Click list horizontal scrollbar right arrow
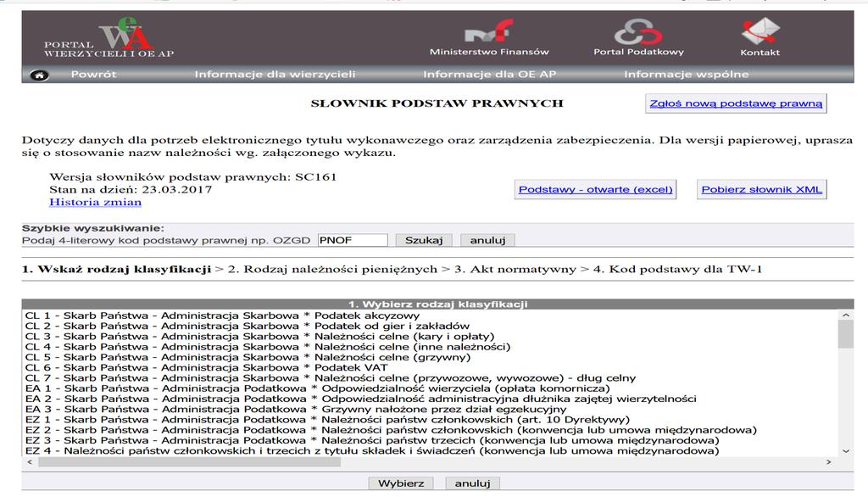 pyautogui.click(x=829, y=462)
